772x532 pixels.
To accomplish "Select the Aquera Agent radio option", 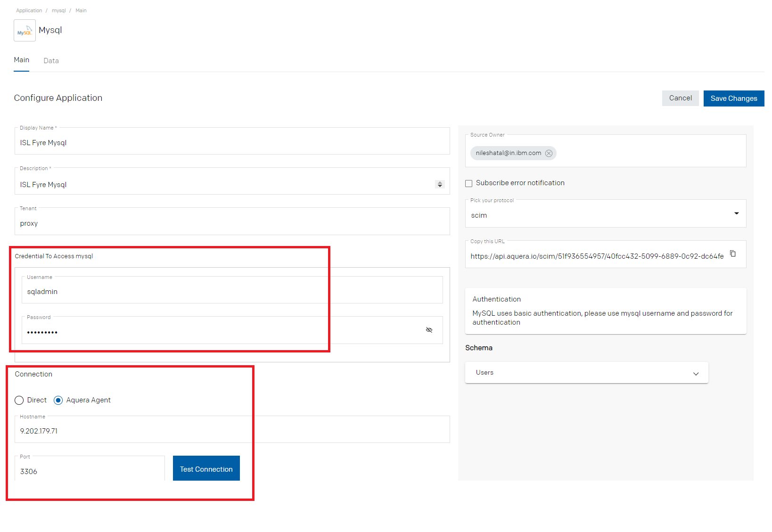I will pos(58,400).
